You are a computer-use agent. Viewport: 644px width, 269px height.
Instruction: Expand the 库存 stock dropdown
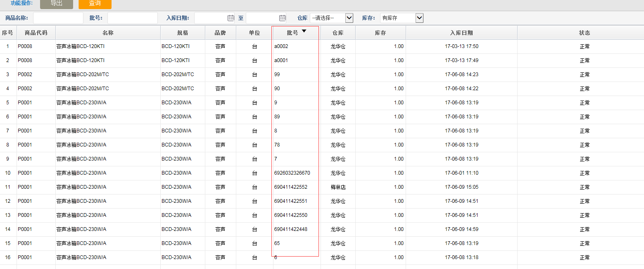[420, 18]
